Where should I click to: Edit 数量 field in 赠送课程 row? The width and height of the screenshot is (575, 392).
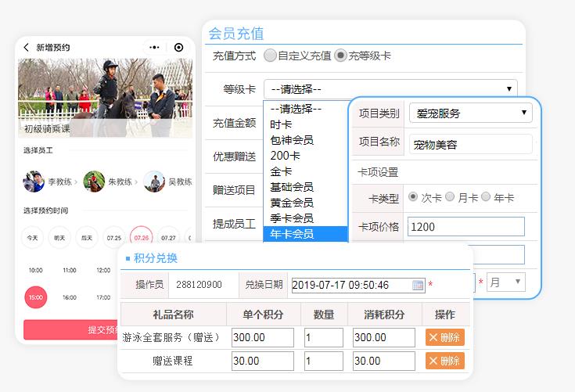[324, 361]
